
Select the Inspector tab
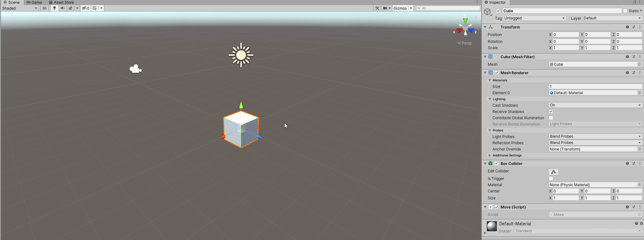coord(495,2)
